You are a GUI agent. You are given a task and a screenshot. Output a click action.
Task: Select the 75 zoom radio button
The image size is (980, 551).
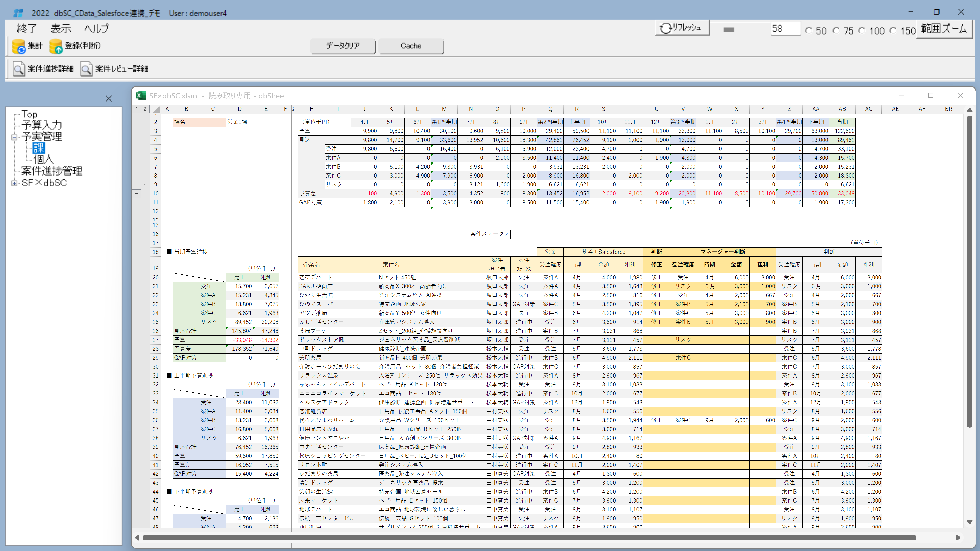(x=836, y=30)
